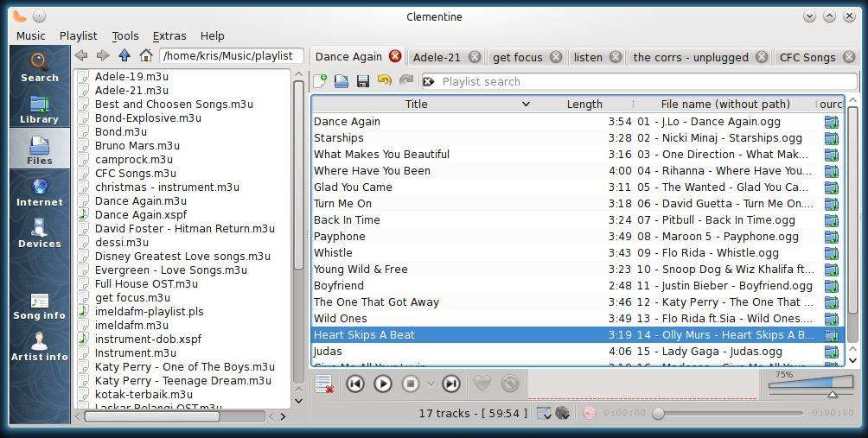Go forward in file browser
Image resolution: width=868 pixels, height=438 pixels.
coord(103,55)
